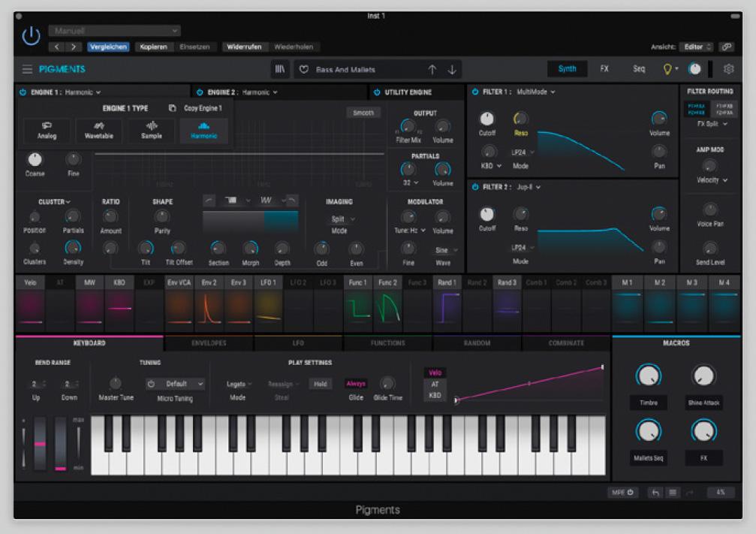Switch to Synth tab
This screenshot has width=756, height=534.
567,69
